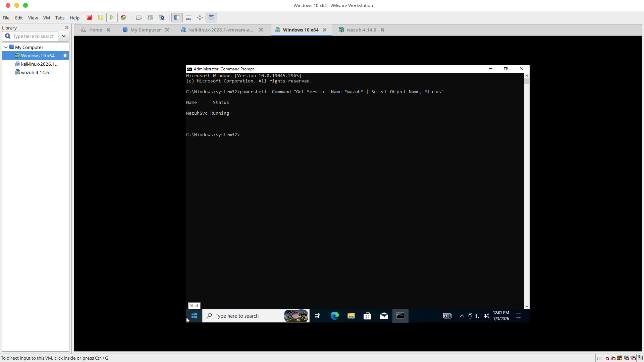The image size is (644, 362).
Task: Select Windows 10 x64 in the library
Action: (36, 56)
